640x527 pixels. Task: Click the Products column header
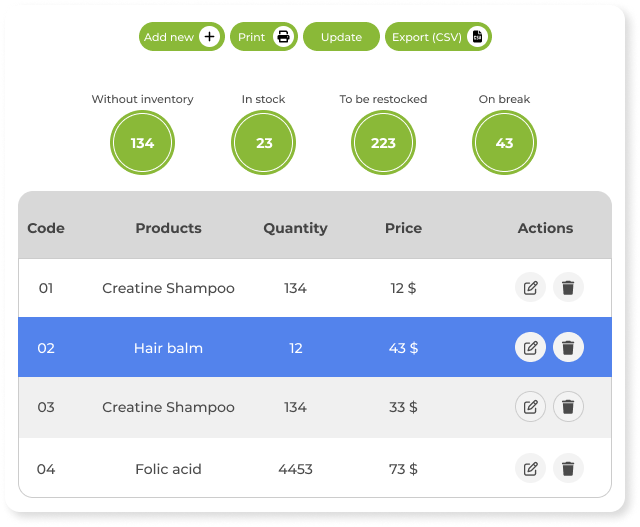[x=168, y=228]
